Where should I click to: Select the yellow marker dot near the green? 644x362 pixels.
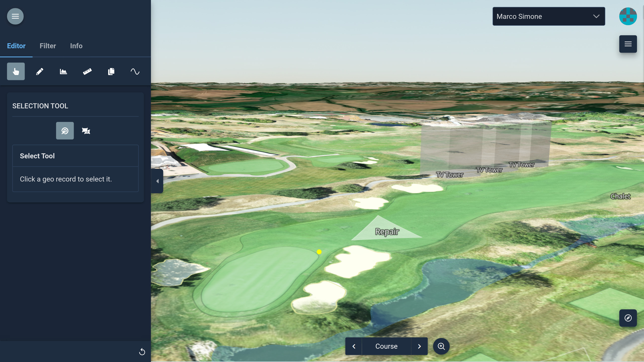(x=319, y=252)
